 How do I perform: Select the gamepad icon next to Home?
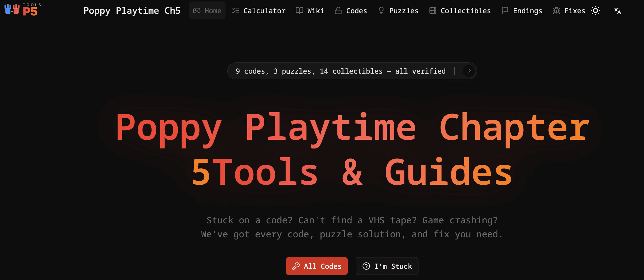point(197,10)
